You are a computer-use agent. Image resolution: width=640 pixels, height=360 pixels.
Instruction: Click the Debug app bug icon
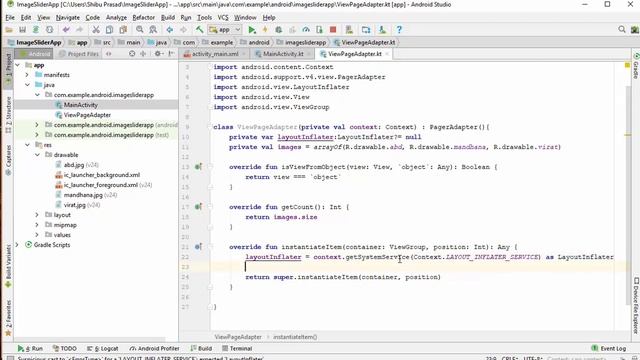(x=279, y=30)
